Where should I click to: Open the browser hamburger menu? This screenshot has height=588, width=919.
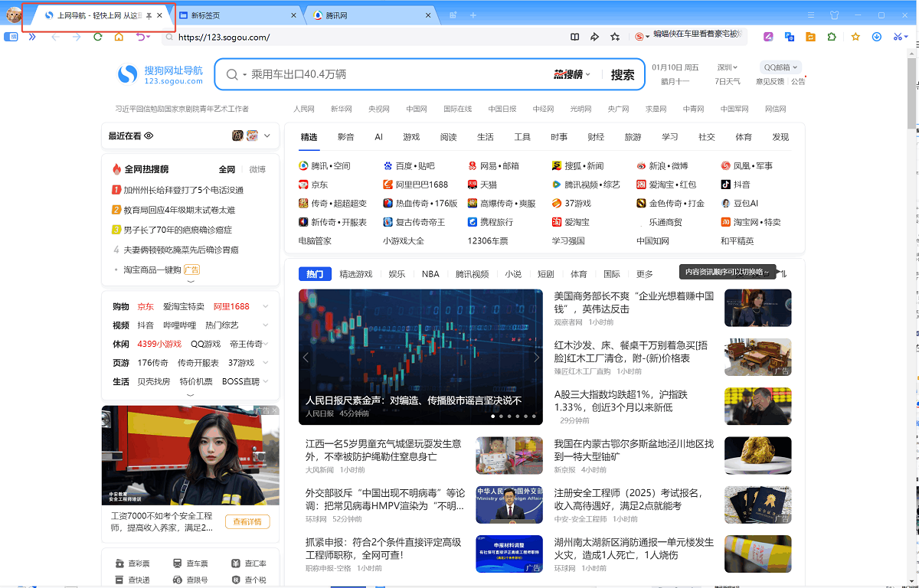coord(811,15)
